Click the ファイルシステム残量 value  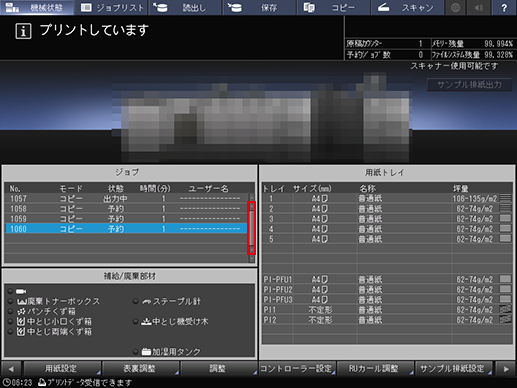pos(498,55)
